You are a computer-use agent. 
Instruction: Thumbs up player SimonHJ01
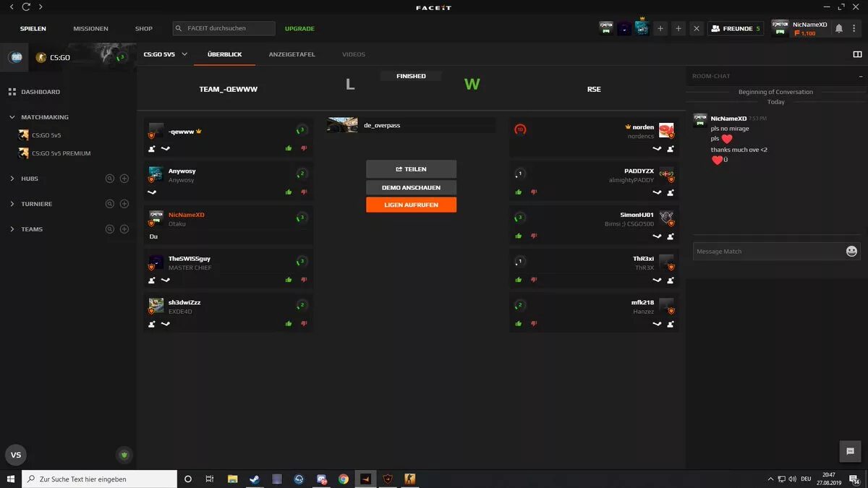pos(519,236)
